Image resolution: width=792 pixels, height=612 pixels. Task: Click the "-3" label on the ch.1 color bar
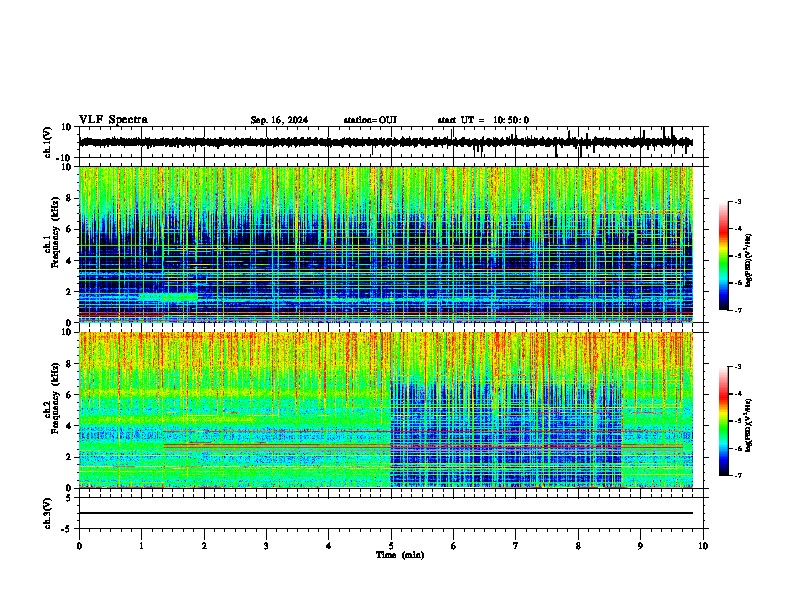point(737,202)
